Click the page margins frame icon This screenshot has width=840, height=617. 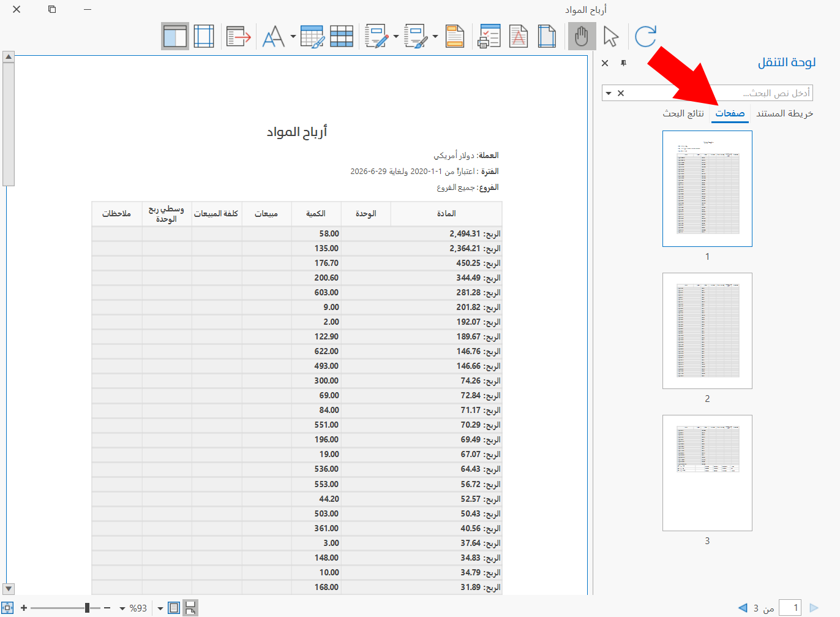(x=204, y=36)
